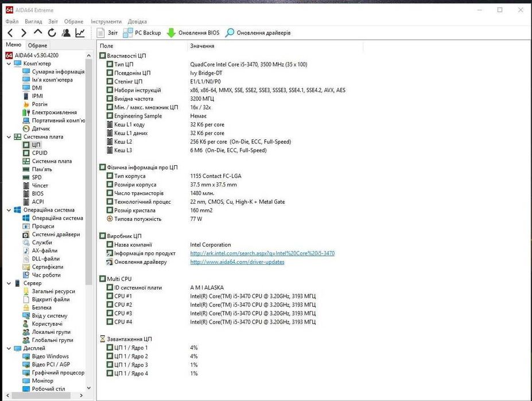Open the Звіт menu in the menu bar
Image resolution: width=532 pixels, height=401 pixels.
coord(53,21)
